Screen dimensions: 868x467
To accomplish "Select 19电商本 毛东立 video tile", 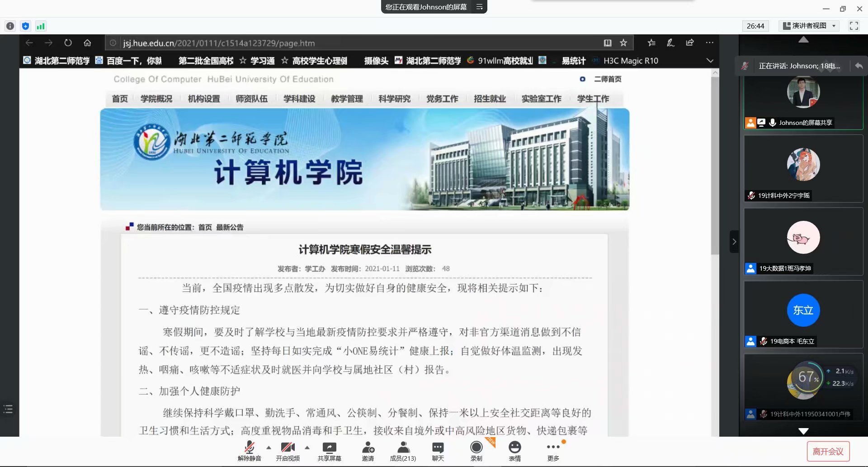I will coord(803,314).
